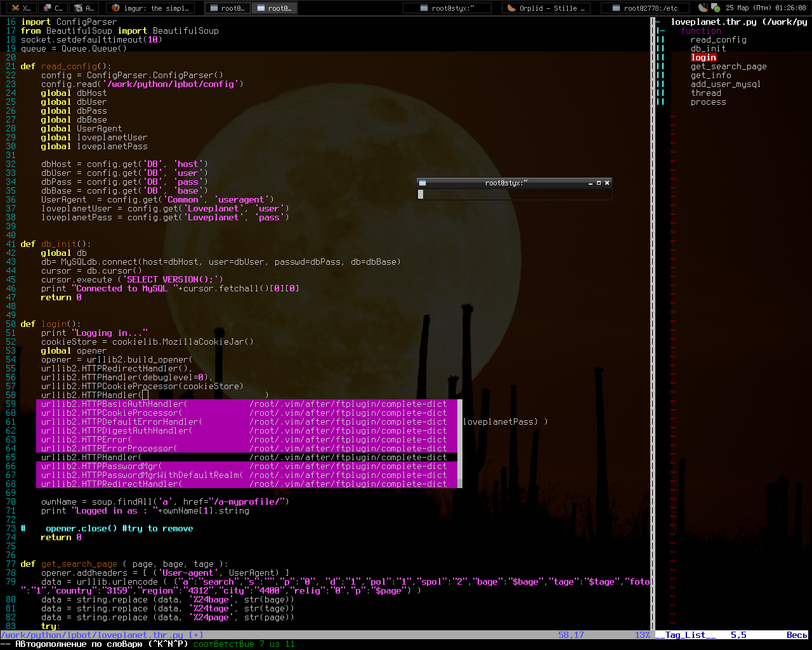Switch to root@2778:/etc taskbar window
The image size is (812, 650).
tap(644, 8)
